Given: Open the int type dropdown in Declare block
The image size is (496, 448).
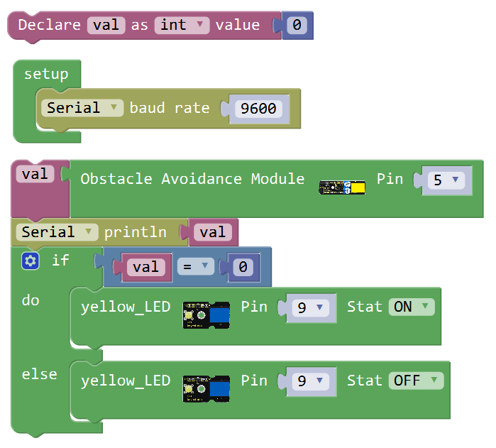Looking at the screenshot, I should point(182,25).
